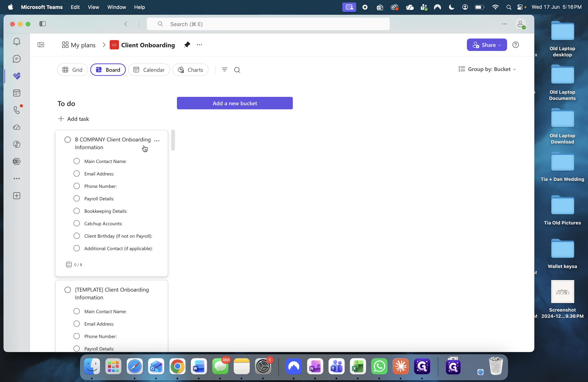Open the help question mark icon
Screen dimensions: 588x382
[516, 45]
